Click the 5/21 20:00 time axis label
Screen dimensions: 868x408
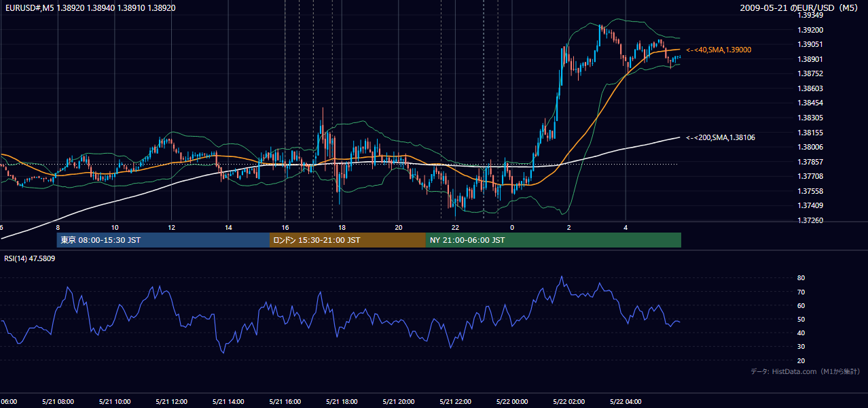399,401
